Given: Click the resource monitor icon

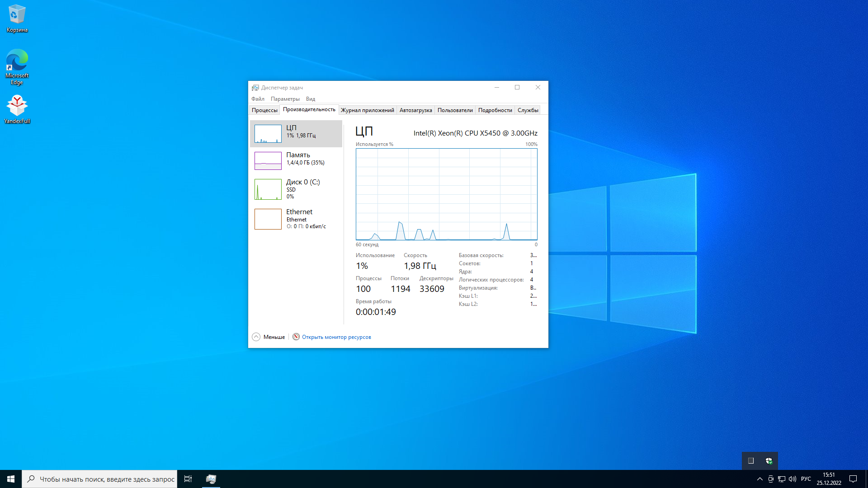Looking at the screenshot, I should [x=296, y=337].
